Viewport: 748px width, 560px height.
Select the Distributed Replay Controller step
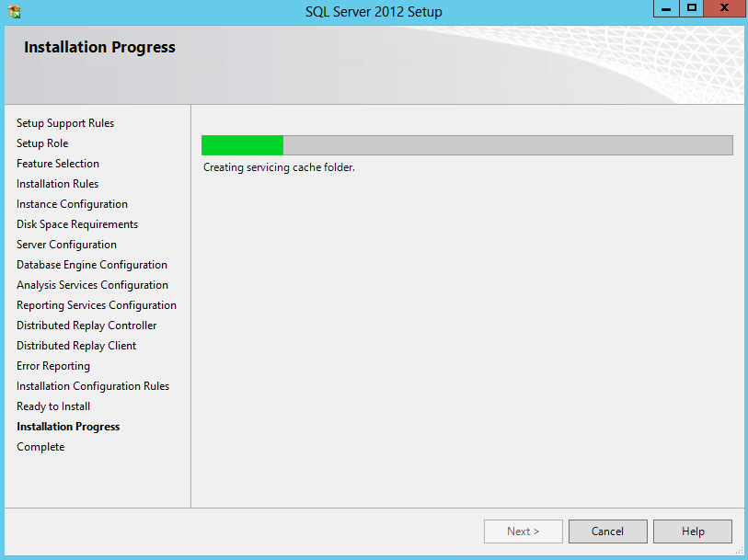click(x=86, y=326)
